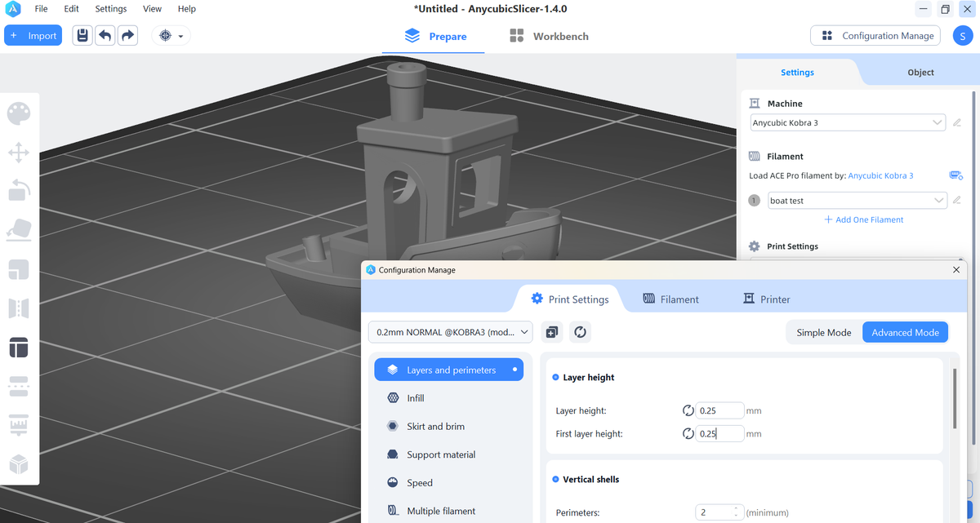The image size is (980, 523).
Task: Open the Edit menu
Action: (72, 9)
